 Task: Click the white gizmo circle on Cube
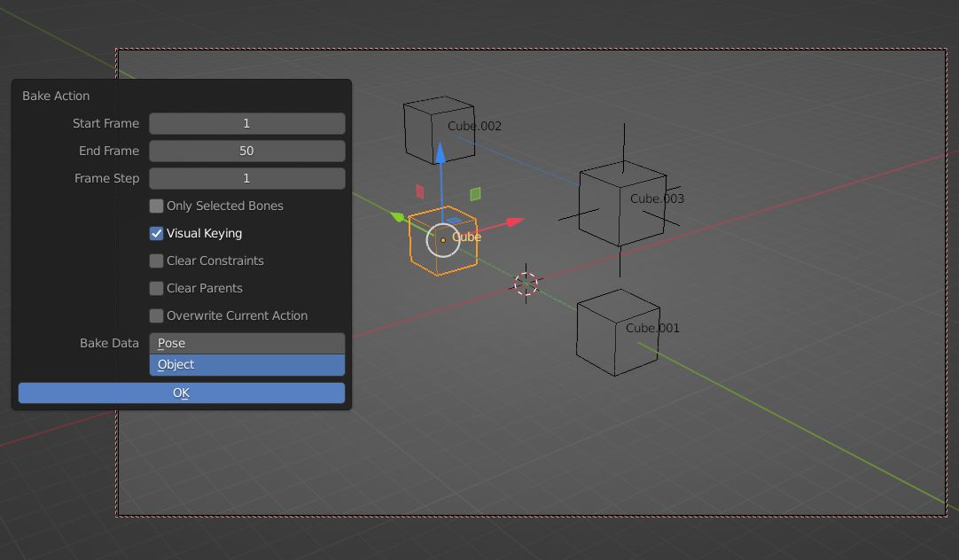pyautogui.click(x=443, y=240)
